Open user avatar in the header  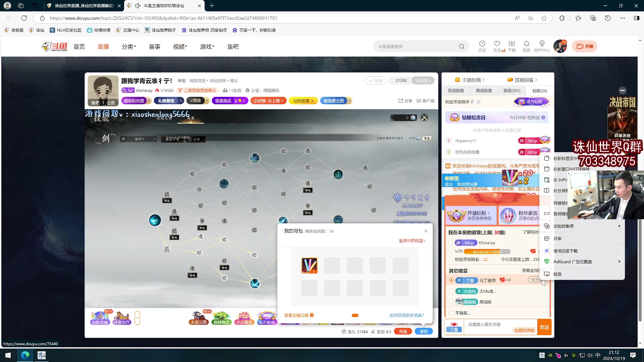[560, 46]
